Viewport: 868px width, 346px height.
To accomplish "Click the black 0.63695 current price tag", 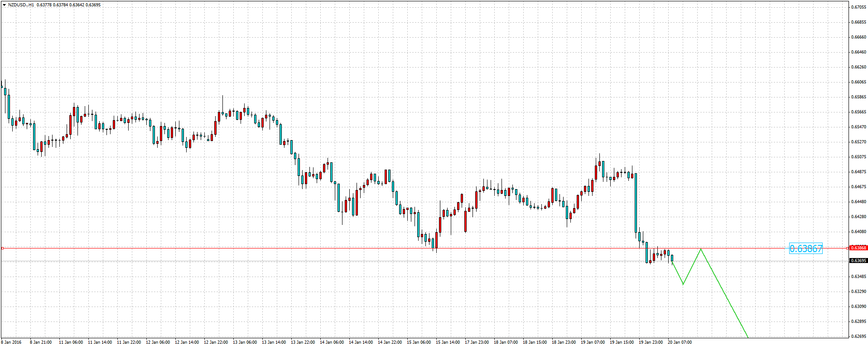I will [x=858, y=261].
